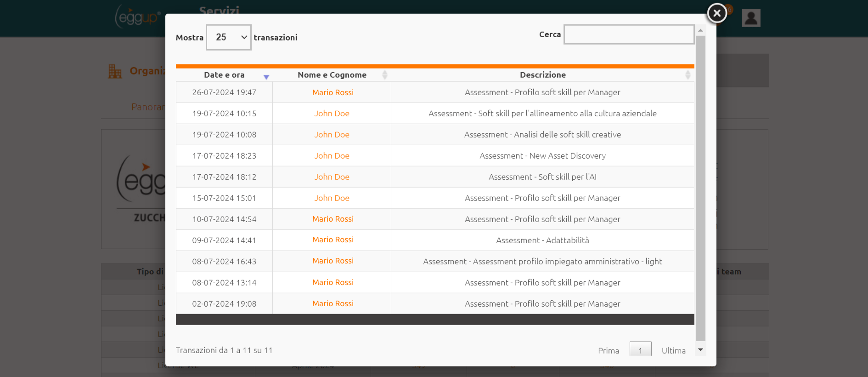The width and height of the screenshot is (868, 377).
Task: Focus the Cerca search field
Action: [x=629, y=34]
